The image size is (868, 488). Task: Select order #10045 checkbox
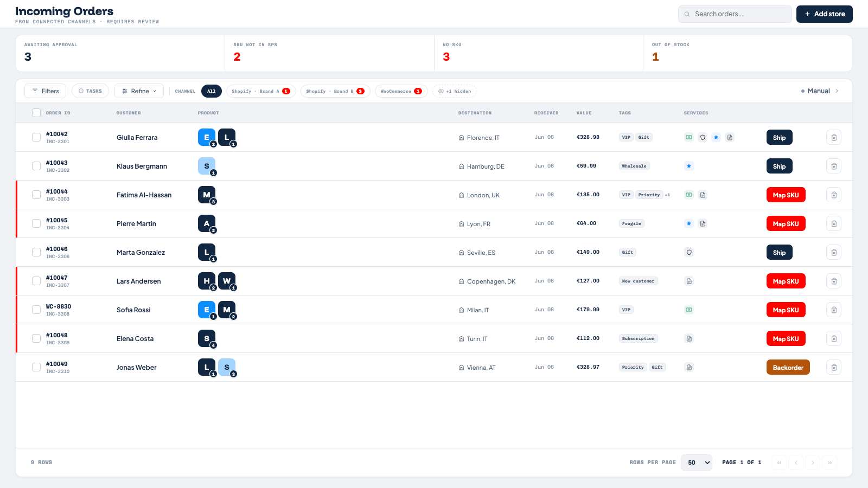pos(36,223)
